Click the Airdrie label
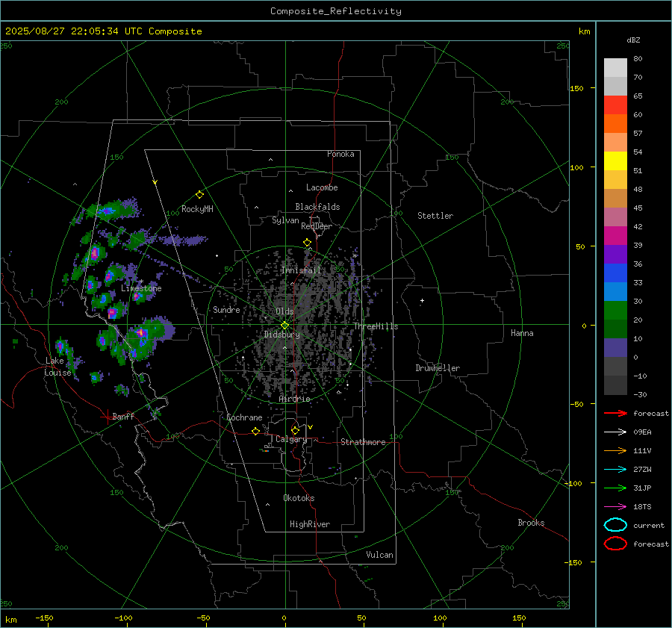This screenshot has height=628, width=672. [294, 399]
